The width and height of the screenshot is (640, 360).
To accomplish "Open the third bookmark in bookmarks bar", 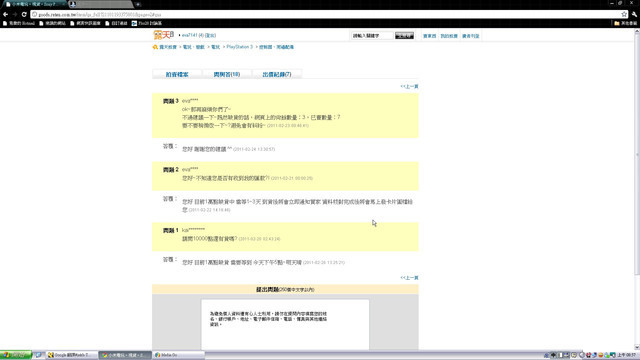I will (x=85, y=23).
